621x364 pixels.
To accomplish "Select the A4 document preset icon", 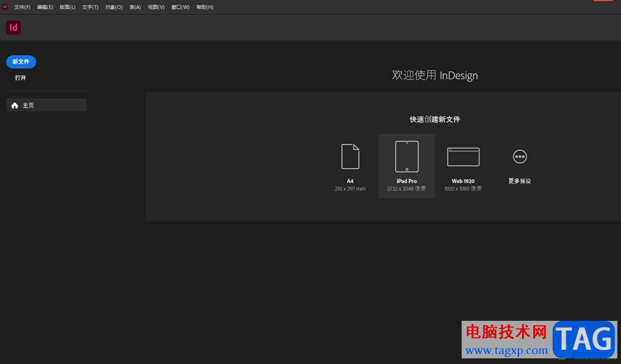I will click(350, 157).
